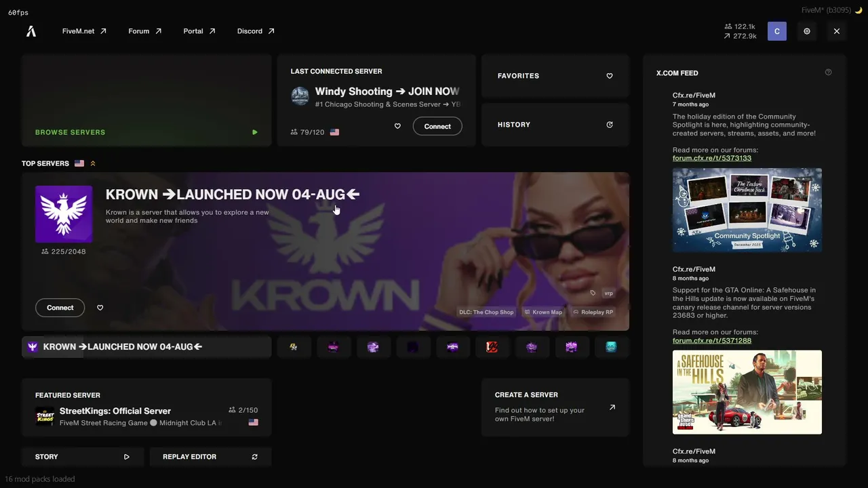Open forum.cfx.re/t/5373133 link

pyautogui.click(x=712, y=158)
